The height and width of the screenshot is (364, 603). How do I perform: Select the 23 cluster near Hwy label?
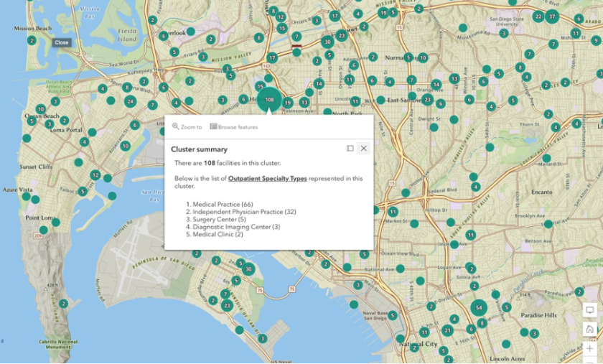[342, 35]
